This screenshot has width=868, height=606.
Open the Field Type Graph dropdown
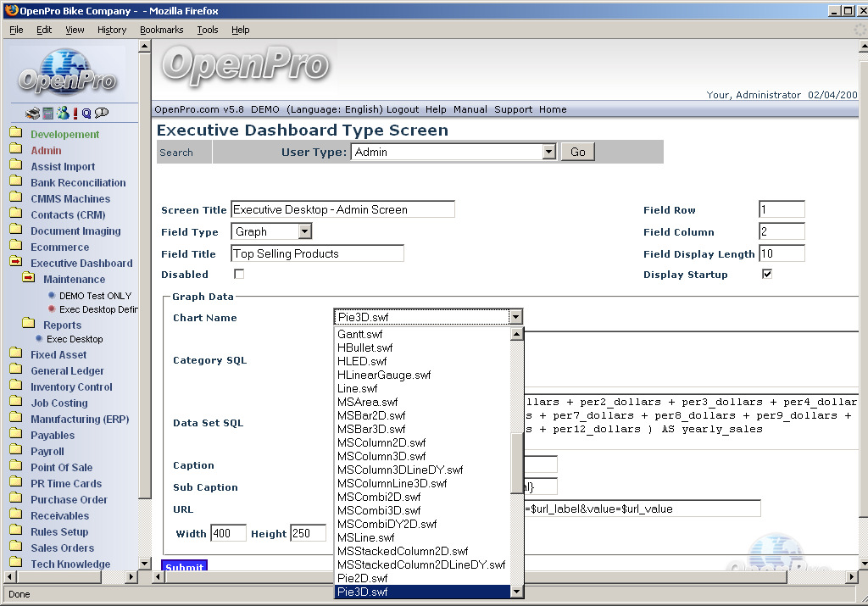point(305,231)
